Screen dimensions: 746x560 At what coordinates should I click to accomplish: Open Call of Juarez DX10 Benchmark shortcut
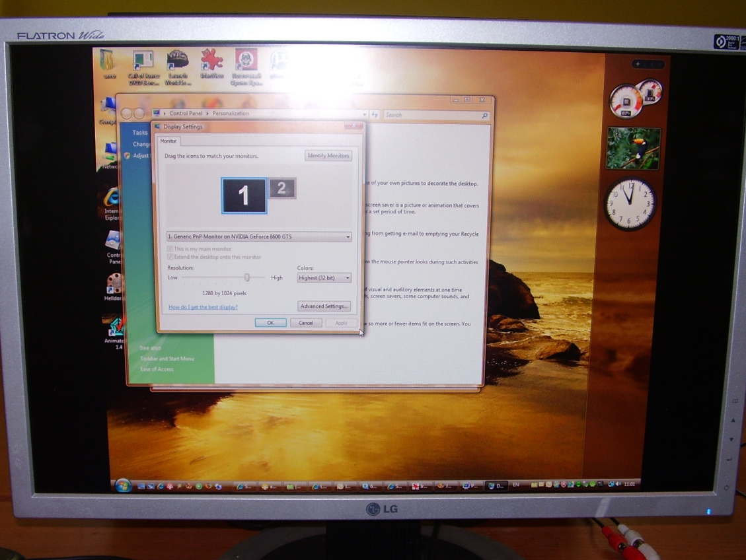point(143,67)
